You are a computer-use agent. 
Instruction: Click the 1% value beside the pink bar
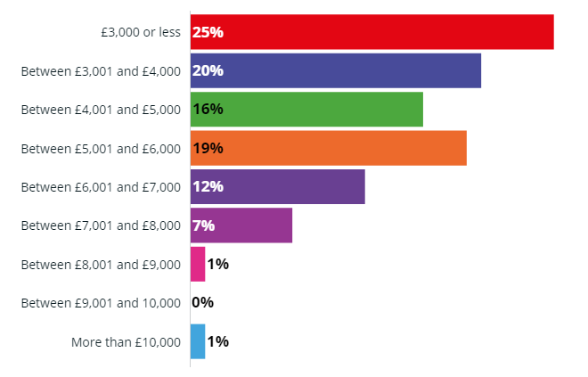(x=218, y=264)
